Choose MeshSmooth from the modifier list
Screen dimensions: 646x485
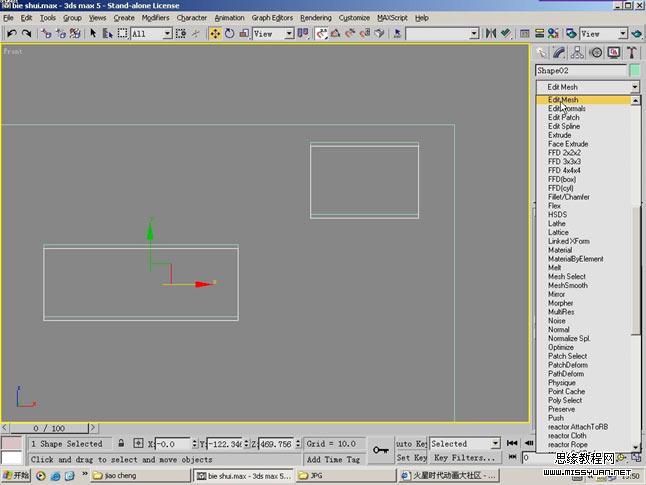[x=567, y=285]
